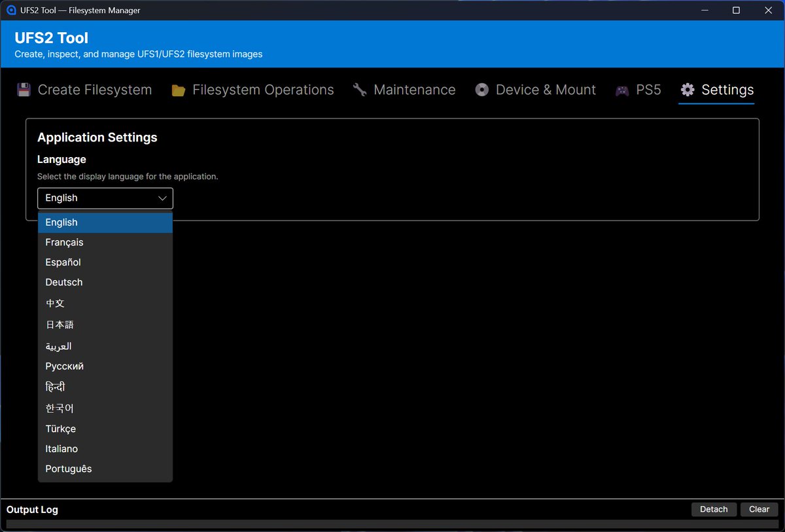This screenshot has width=785, height=532.
Task: Choose 日本語 in the language list
Action: 105,325
